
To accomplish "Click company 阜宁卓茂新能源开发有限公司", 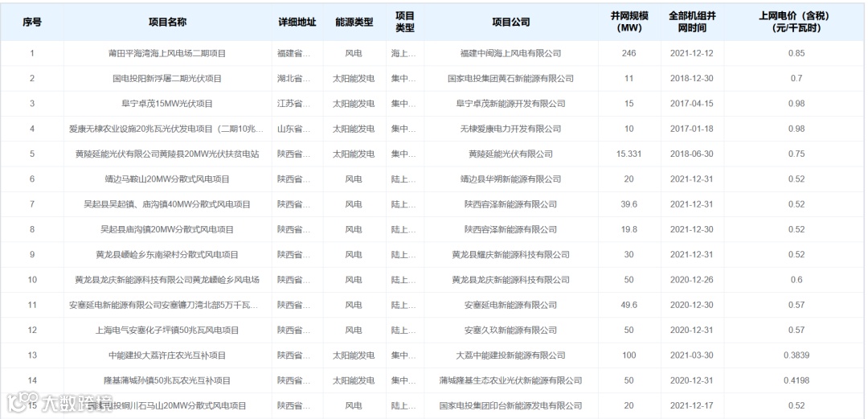I will [x=511, y=104].
